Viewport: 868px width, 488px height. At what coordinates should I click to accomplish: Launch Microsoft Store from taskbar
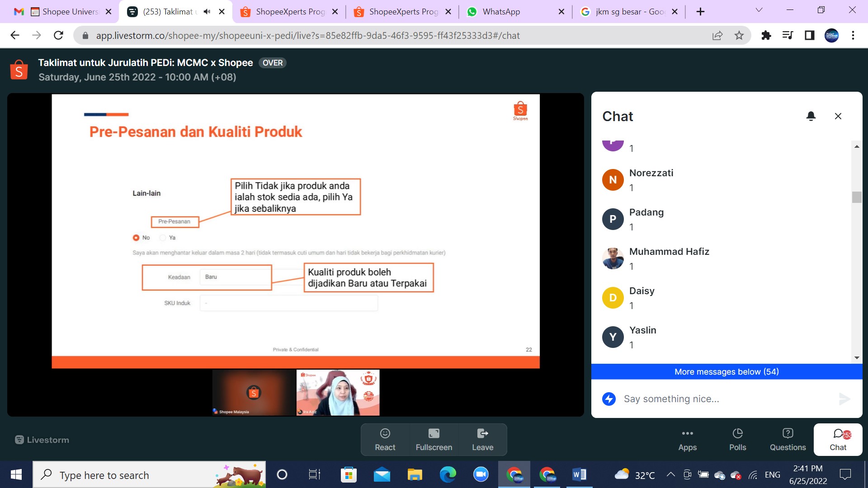point(349,474)
